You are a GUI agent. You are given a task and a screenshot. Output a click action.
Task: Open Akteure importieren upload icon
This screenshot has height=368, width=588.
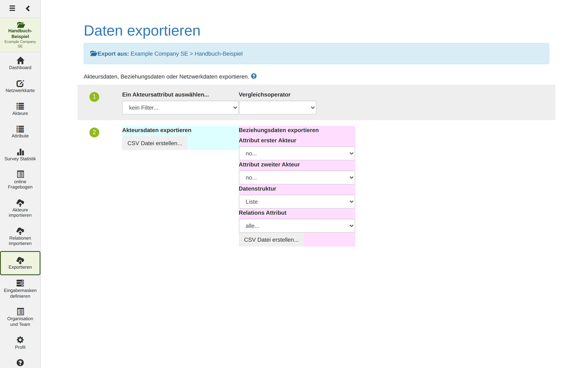pyautogui.click(x=20, y=203)
